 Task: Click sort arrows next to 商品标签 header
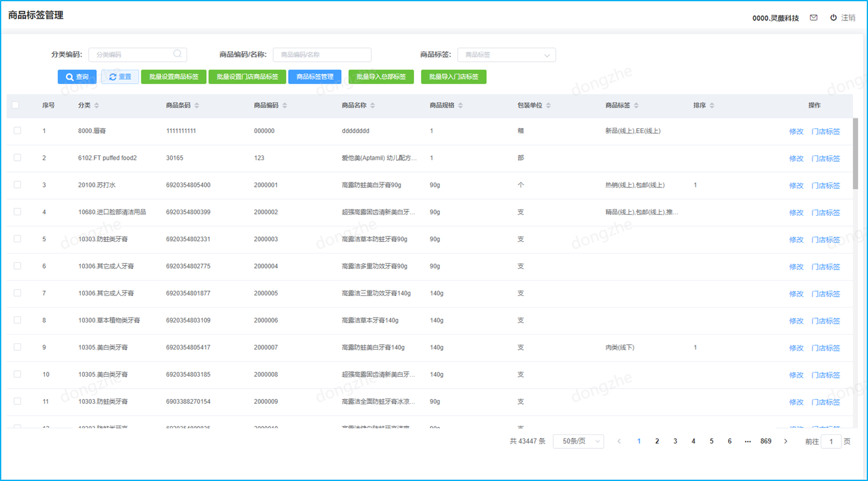[636, 105]
